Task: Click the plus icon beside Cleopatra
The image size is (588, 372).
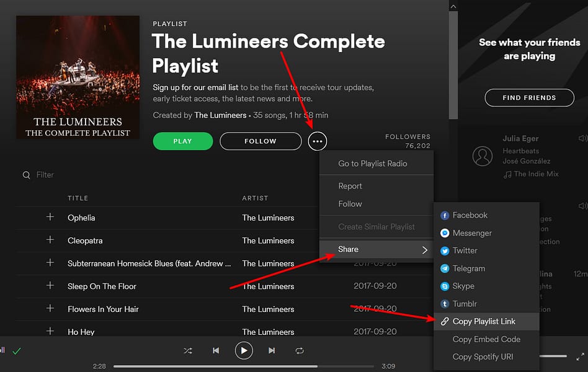Action: (x=50, y=240)
